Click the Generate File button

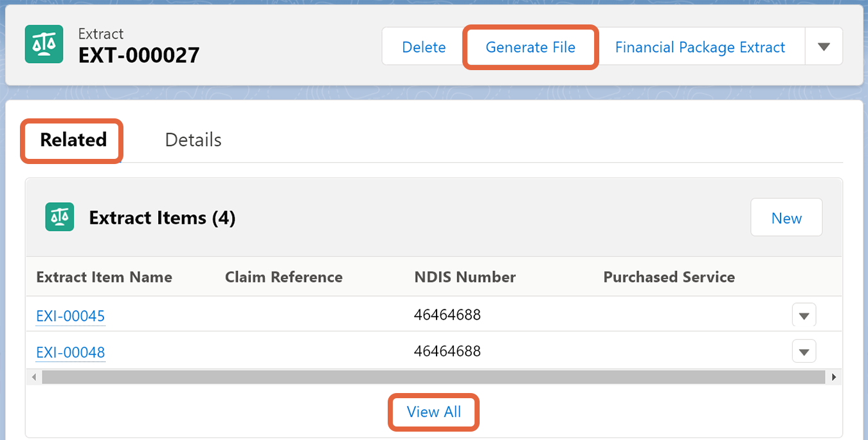(x=530, y=47)
